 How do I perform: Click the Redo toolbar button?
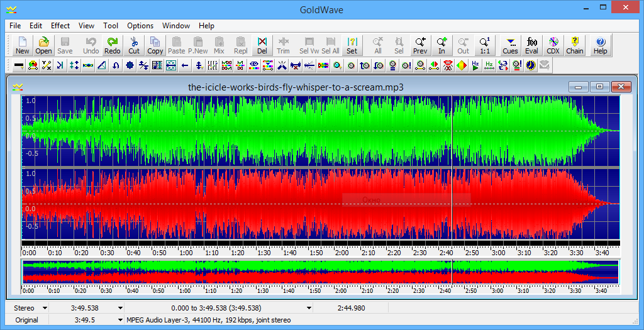[x=113, y=45]
